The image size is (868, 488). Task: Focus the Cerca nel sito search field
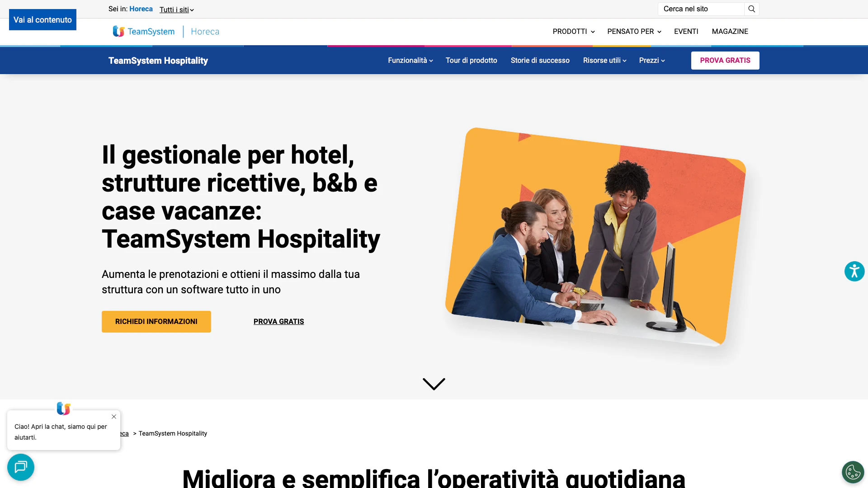coord(701,9)
